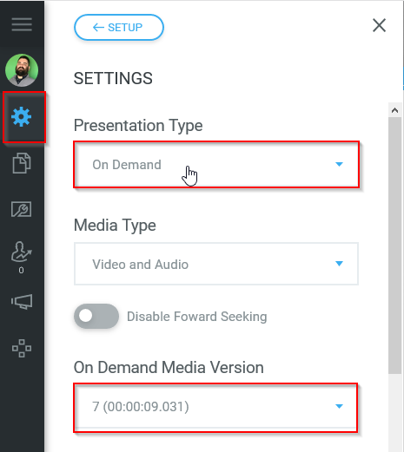Image resolution: width=404 pixels, height=452 pixels.
Task: Open the documents copy icon in sidebar
Action: coord(22,163)
